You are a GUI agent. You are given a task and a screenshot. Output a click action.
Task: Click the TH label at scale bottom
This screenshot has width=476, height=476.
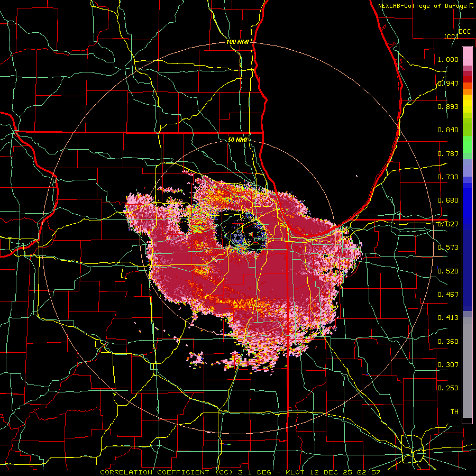(x=454, y=412)
